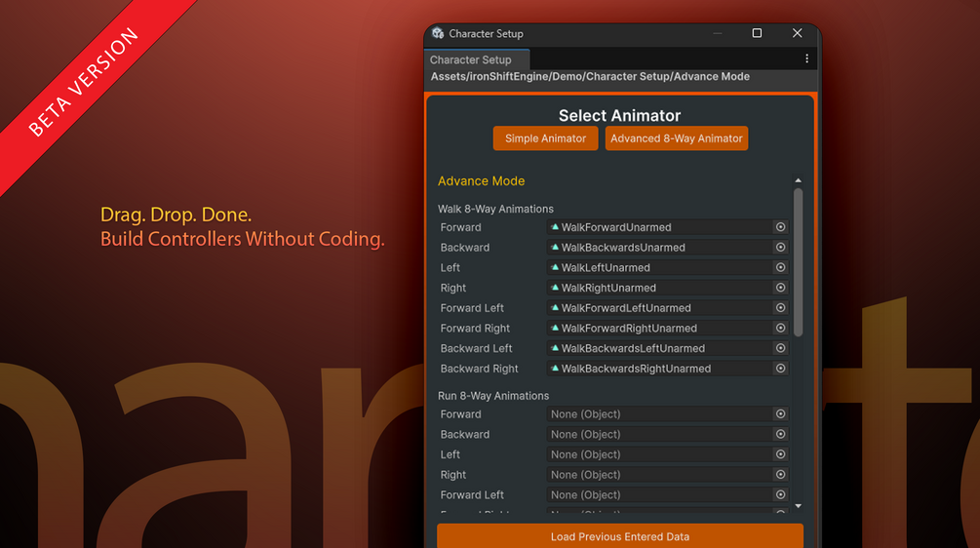The image size is (980, 548).
Task: Click the Select Animator heading
Action: [619, 116]
